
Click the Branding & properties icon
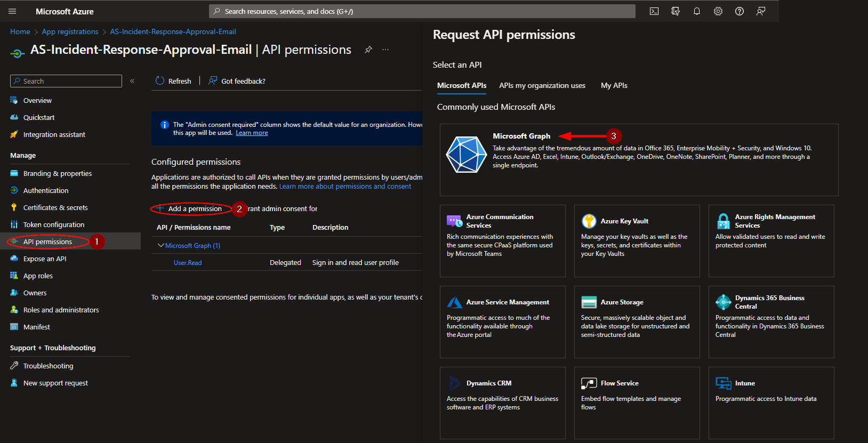pyautogui.click(x=14, y=173)
